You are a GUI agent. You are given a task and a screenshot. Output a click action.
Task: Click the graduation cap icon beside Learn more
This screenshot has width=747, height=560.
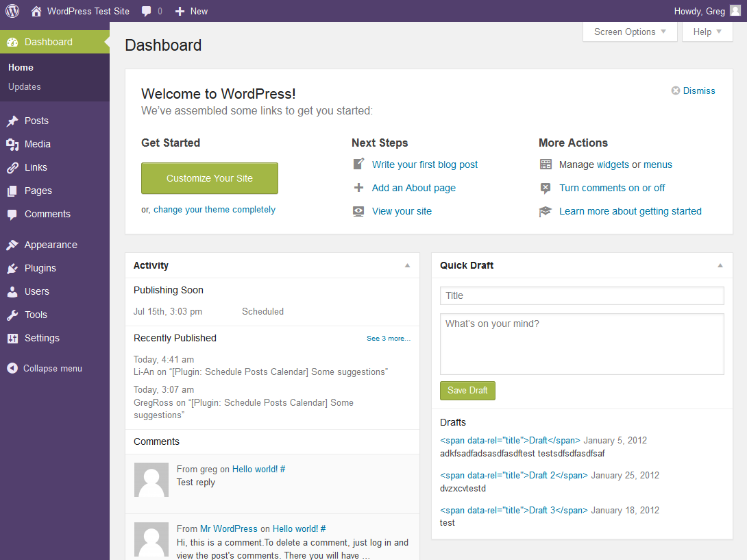[545, 211]
